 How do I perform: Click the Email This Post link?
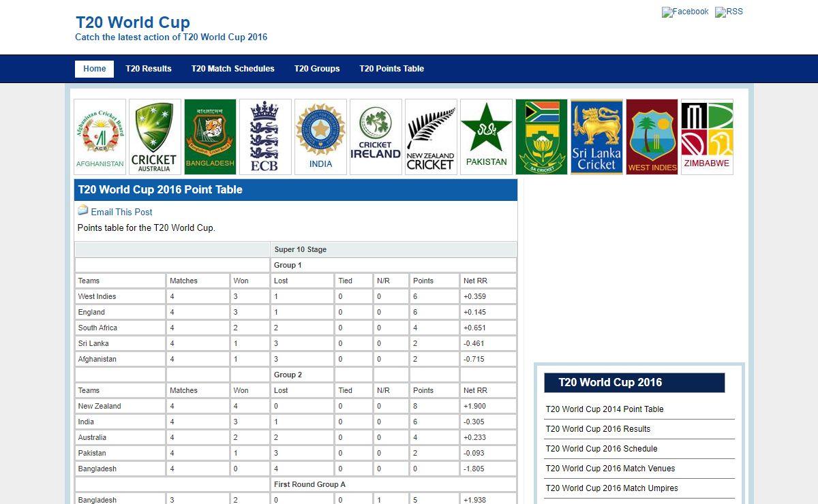121,212
